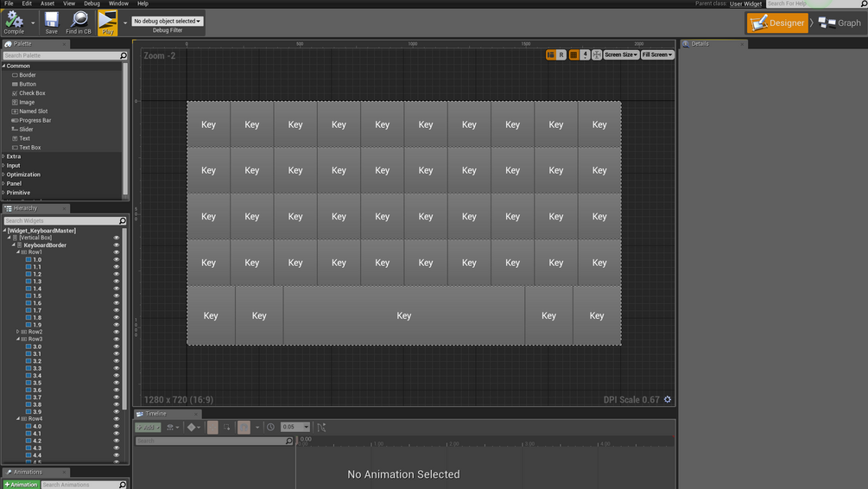Open the Edit menu
Viewport: 868px width, 489px height.
tap(27, 3)
